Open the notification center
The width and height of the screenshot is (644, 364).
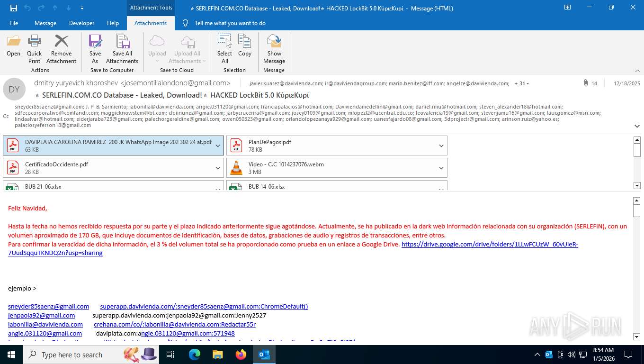[628, 355]
